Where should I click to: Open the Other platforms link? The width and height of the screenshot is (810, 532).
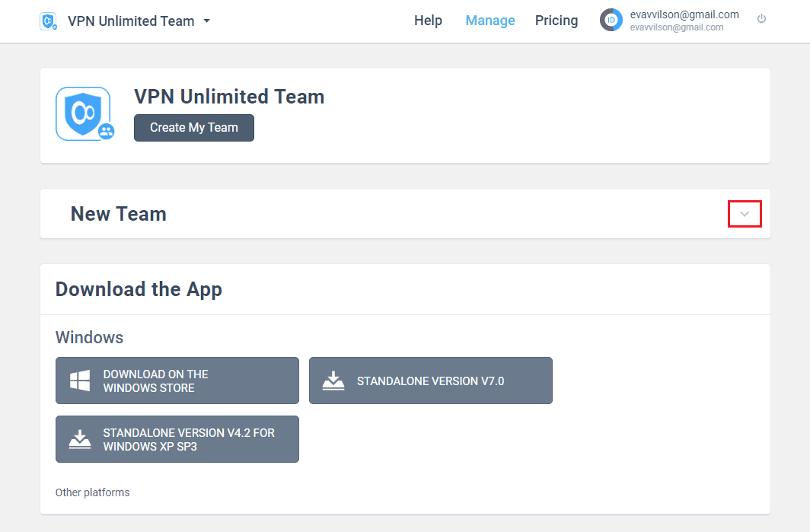click(92, 492)
